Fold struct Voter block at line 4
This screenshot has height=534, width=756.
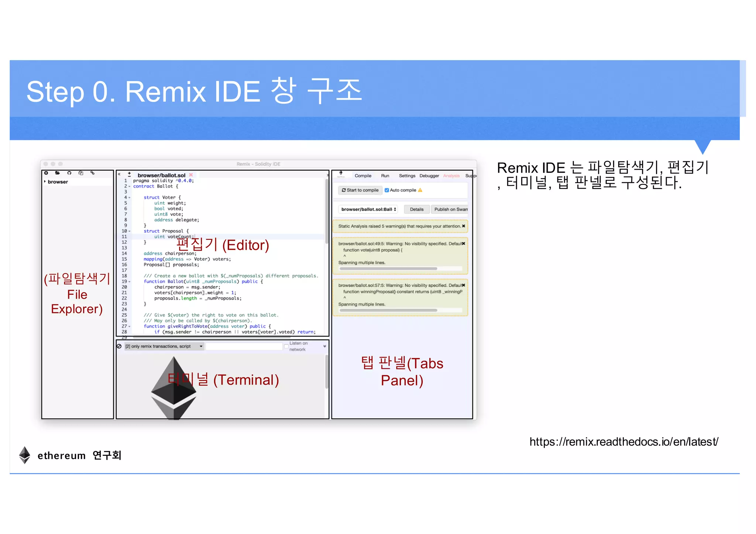(130, 197)
